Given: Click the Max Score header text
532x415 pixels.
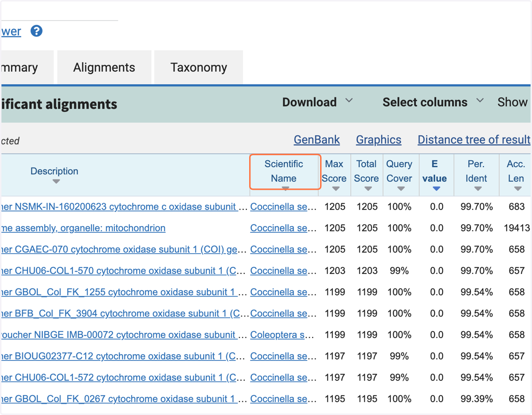Looking at the screenshot, I should click(x=334, y=171).
